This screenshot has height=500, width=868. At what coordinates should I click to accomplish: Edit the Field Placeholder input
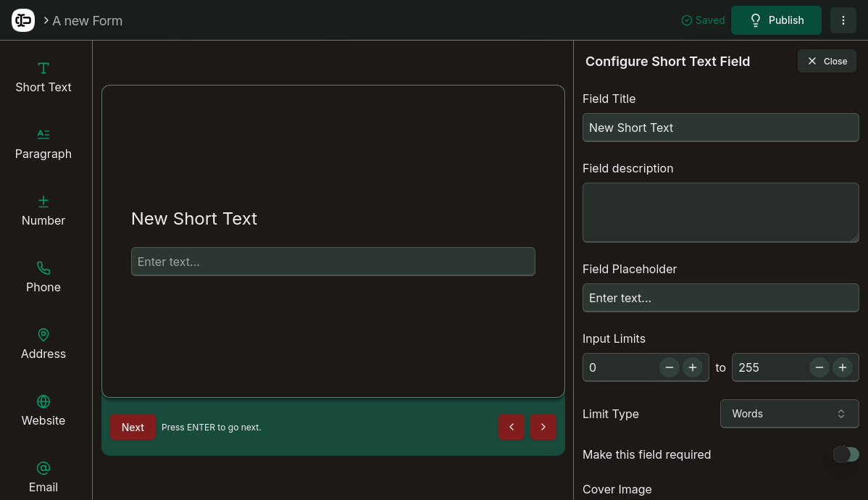[x=721, y=298]
